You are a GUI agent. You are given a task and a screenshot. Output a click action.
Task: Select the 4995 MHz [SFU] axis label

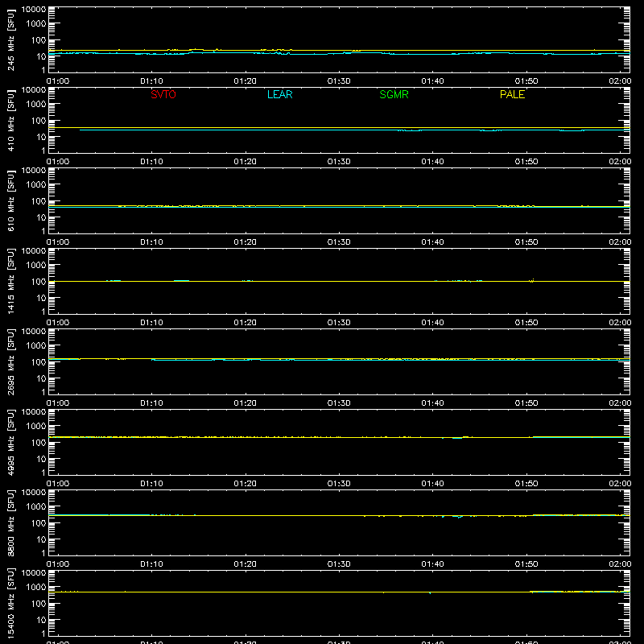11,442
